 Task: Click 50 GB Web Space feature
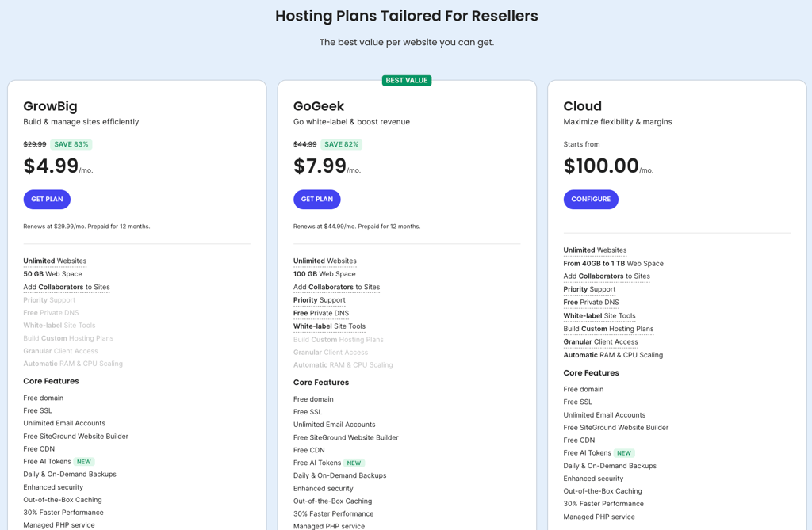pyautogui.click(x=52, y=274)
